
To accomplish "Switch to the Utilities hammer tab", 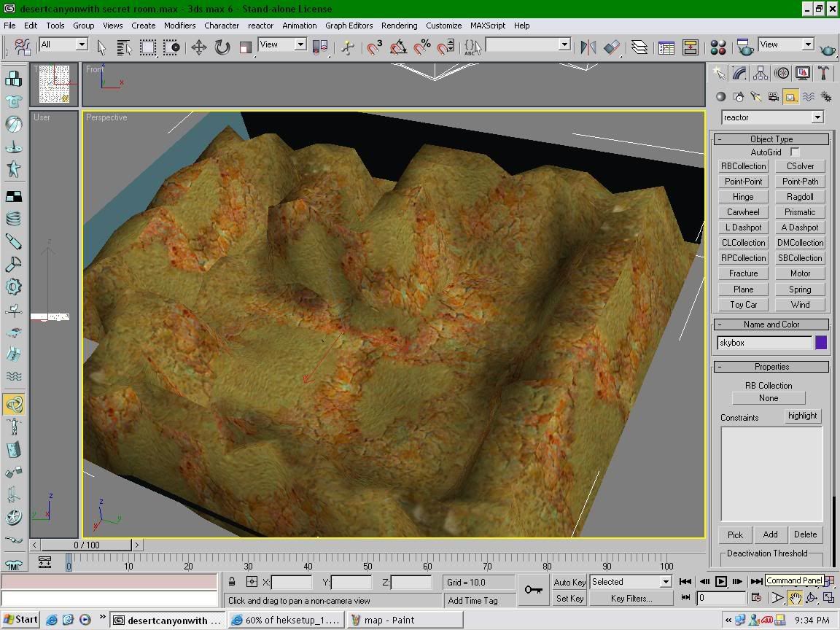I will [x=823, y=73].
